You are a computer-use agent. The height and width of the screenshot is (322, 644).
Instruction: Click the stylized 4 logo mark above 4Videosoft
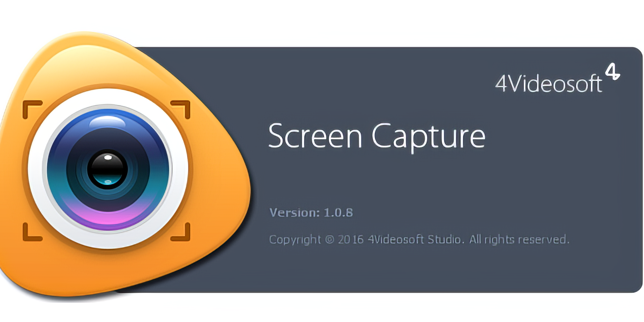(x=612, y=72)
